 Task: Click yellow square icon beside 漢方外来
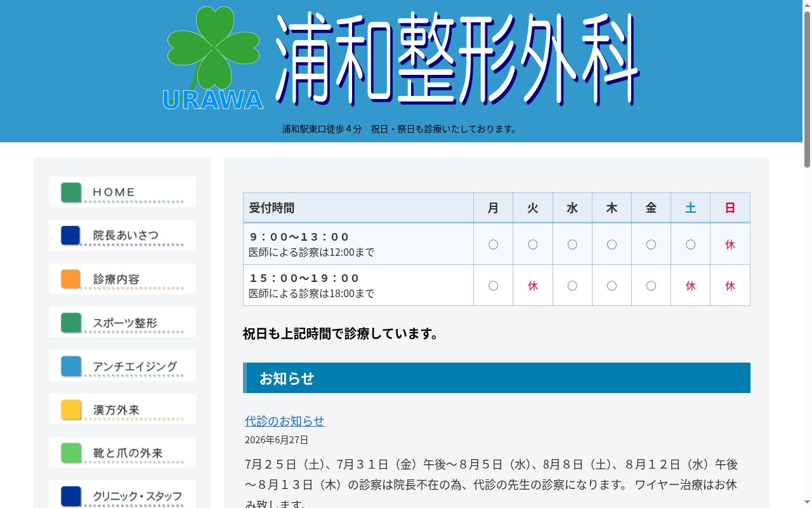pyautogui.click(x=71, y=410)
